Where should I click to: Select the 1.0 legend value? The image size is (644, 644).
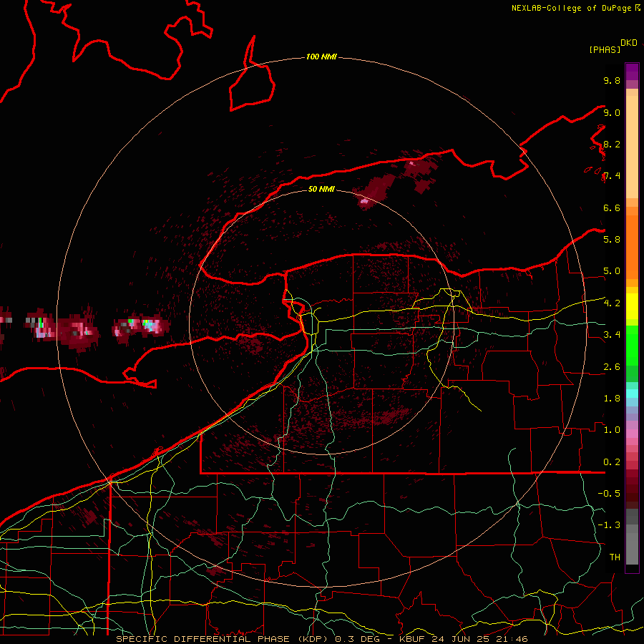612,430
